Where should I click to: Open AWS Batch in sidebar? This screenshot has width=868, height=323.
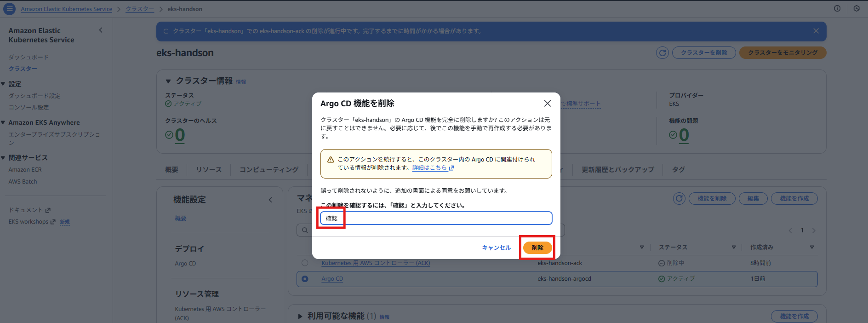(23, 182)
